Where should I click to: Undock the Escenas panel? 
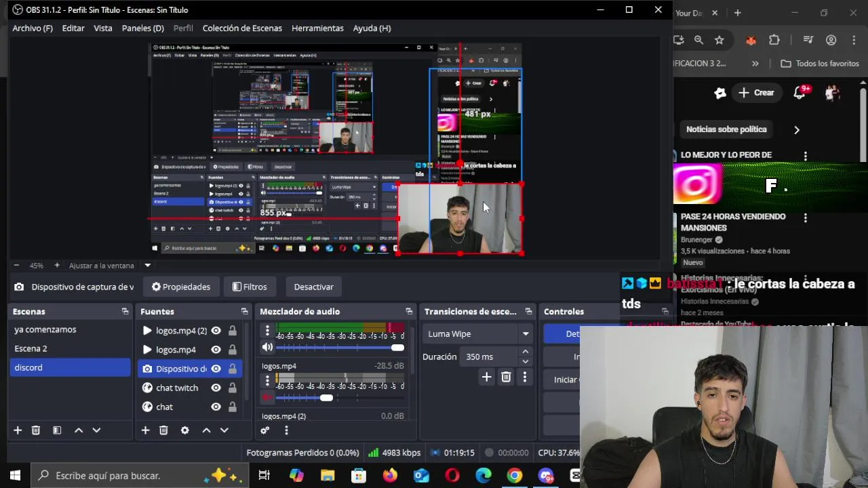coord(125,312)
